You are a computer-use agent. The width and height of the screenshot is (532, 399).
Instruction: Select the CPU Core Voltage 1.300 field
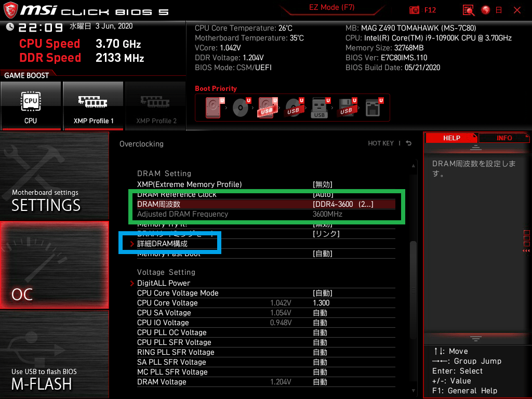click(321, 303)
